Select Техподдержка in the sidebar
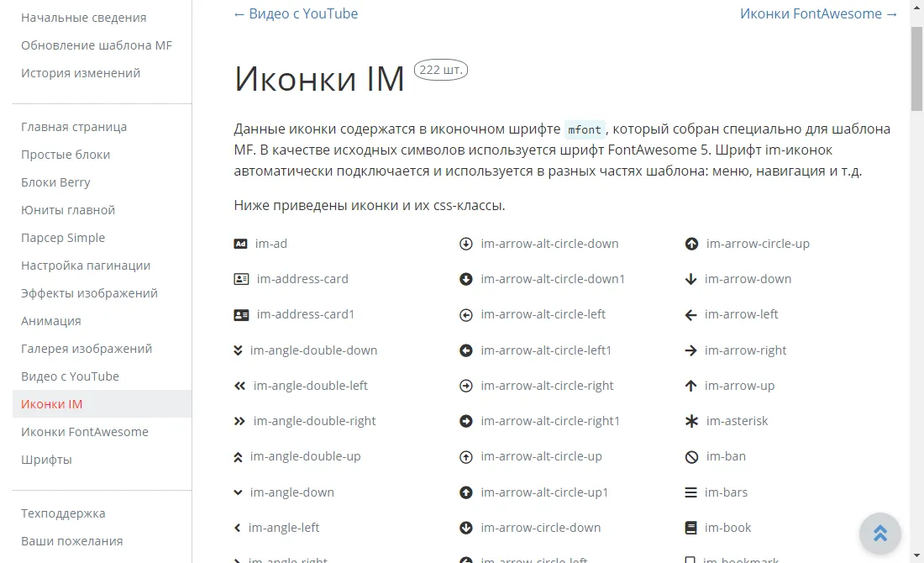The image size is (924, 563). (62, 513)
